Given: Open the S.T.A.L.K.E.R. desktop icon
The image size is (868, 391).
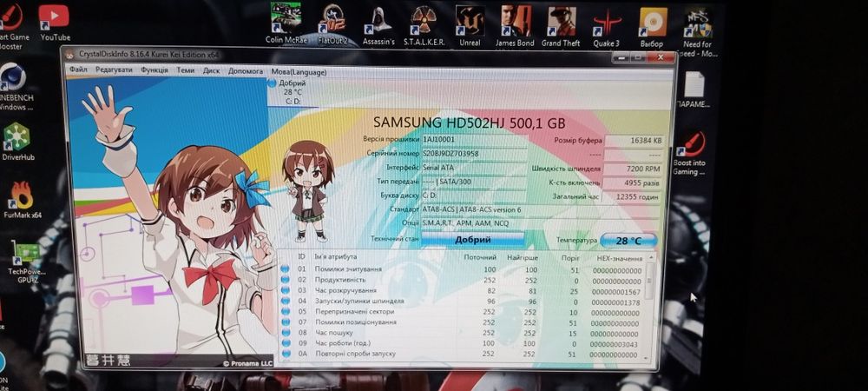Looking at the screenshot, I should [x=424, y=25].
